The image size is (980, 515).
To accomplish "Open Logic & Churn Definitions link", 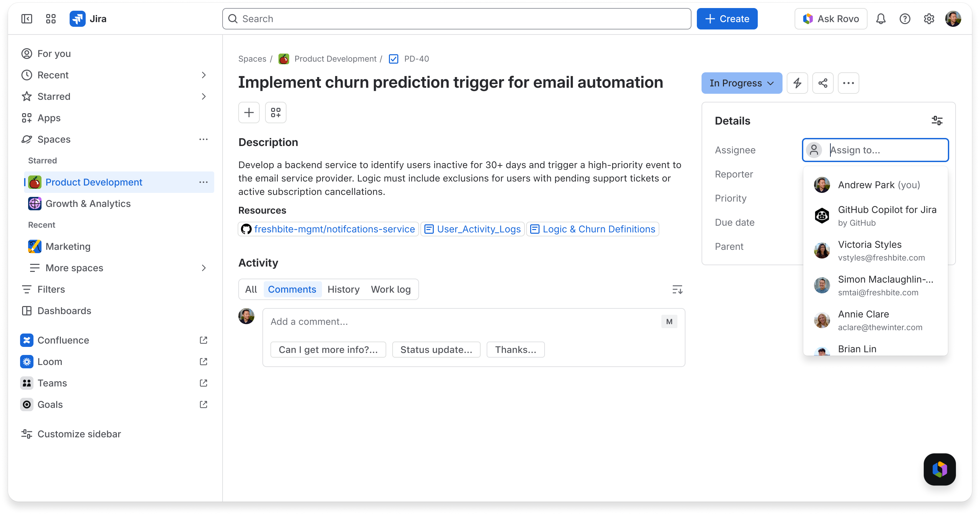I will [x=593, y=229].
